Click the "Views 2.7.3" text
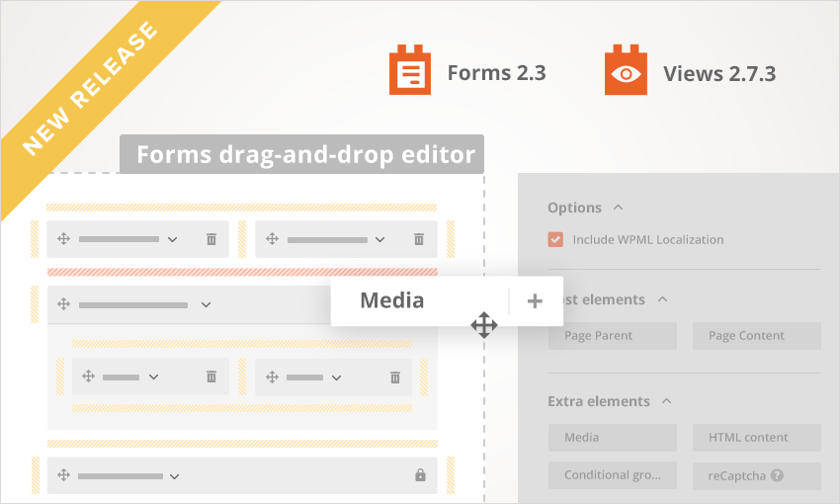 tap(719, 74)
